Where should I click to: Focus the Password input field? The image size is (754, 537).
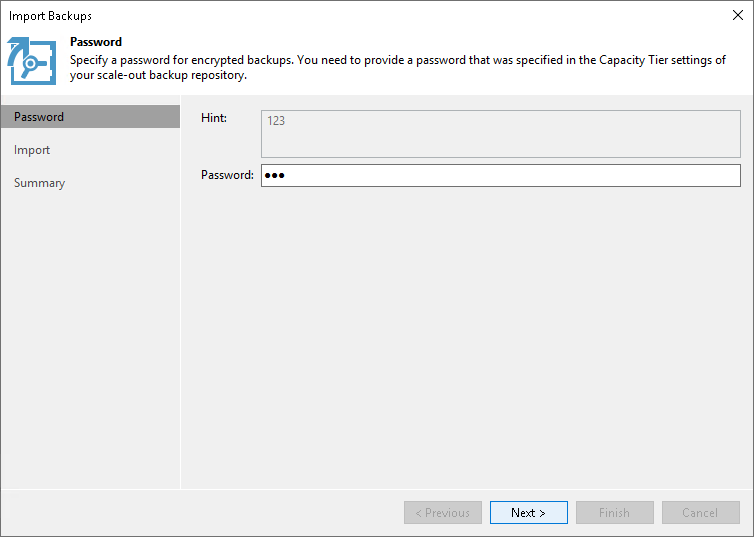click(500, 176)
